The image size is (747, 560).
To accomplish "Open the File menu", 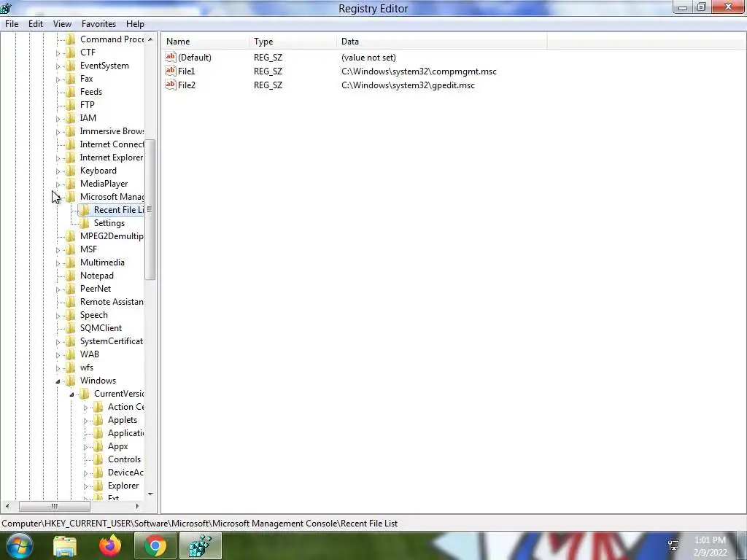I will pyautogui.click(x=12, y=24).
